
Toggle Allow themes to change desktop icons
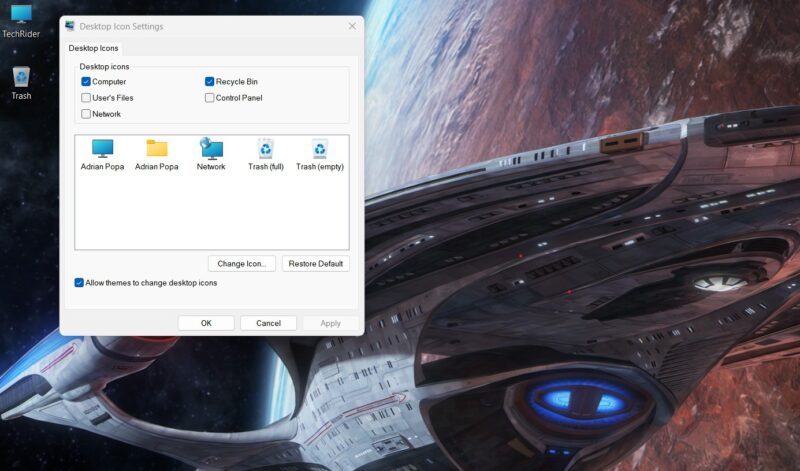point(79,283)
